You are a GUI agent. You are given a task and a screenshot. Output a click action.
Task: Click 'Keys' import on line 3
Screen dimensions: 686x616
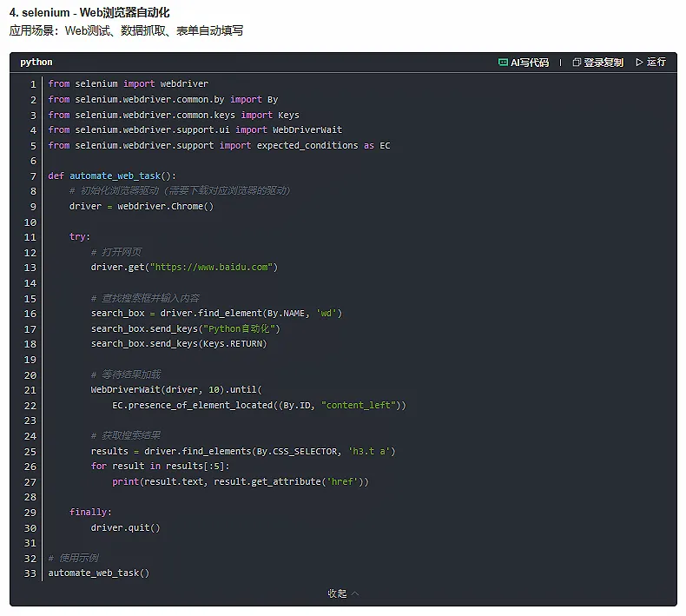(289, 115)
